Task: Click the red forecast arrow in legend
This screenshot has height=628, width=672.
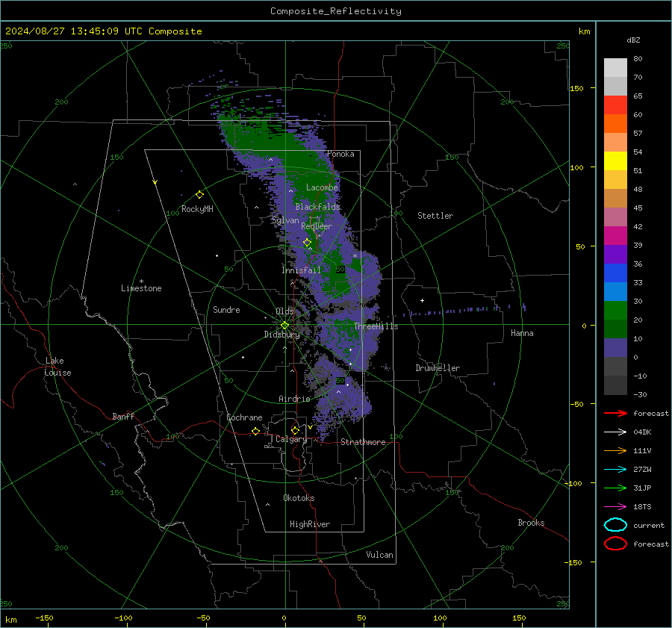Action: [615, 413]
